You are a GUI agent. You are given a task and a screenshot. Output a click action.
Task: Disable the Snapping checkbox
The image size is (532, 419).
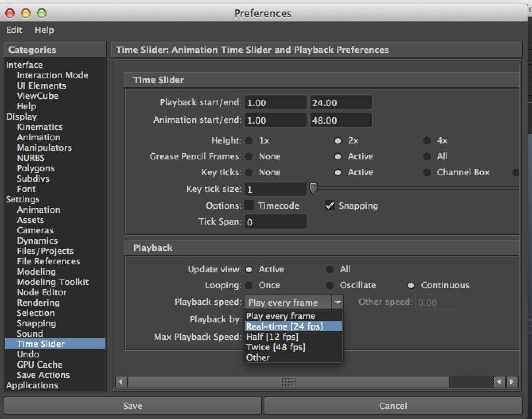click(x=330, y=205)
